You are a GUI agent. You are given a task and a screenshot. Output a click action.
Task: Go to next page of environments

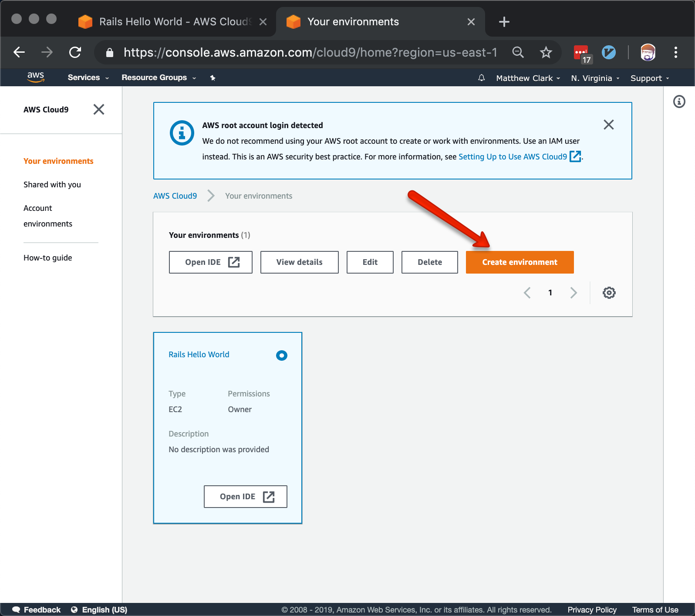pos(574,293)
